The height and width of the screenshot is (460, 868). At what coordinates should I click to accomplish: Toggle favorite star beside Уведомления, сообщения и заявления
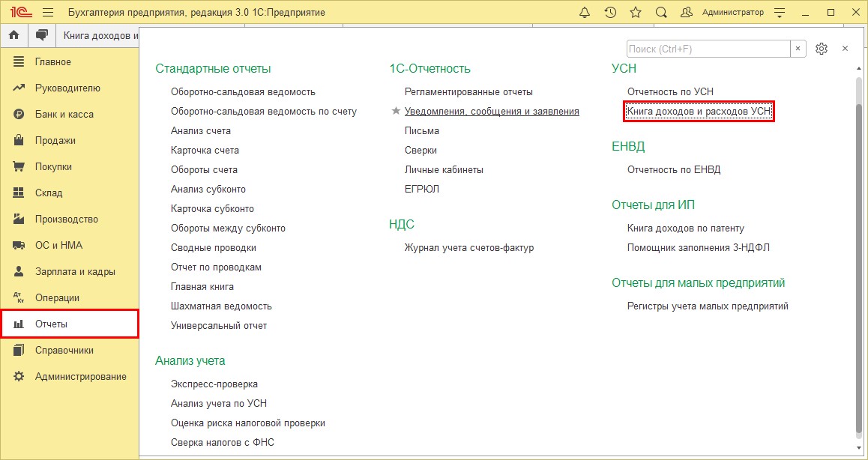click(x=396, y=112)
